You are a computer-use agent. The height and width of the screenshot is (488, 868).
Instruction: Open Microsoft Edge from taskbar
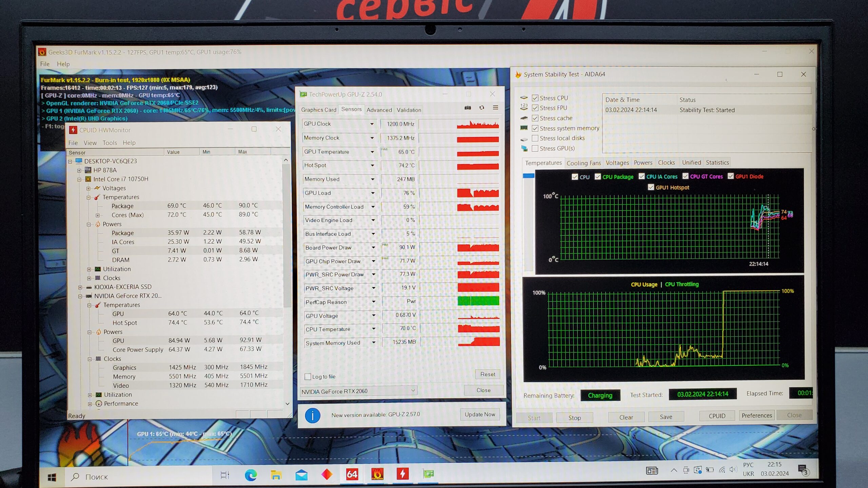coord(251,475)
